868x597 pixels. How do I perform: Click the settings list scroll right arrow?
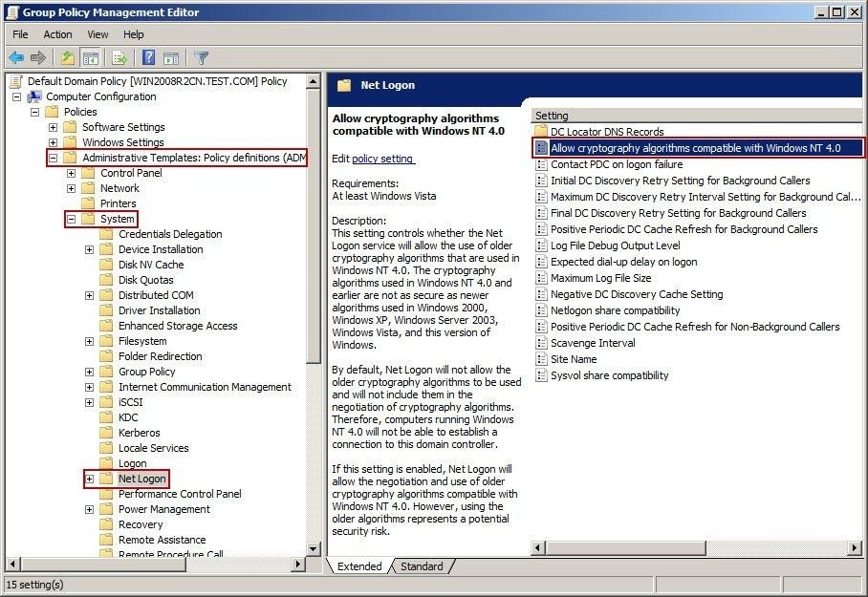(x=856, y=548)
